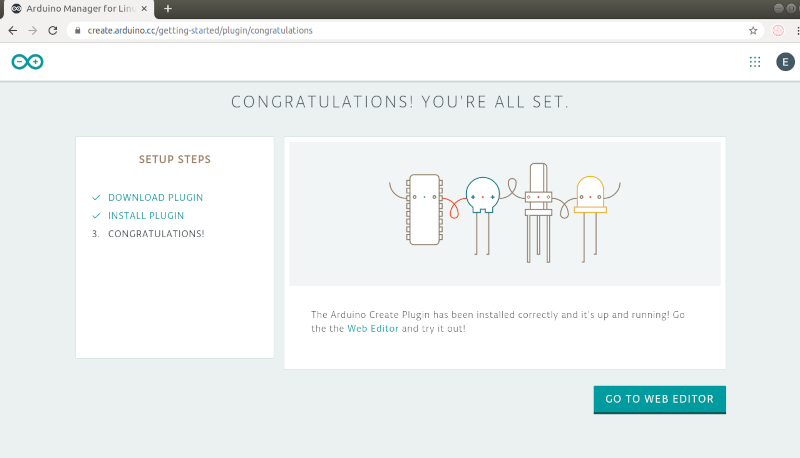Click the yellow LED character in illustration
Image resolution: width=800 pixels, height=458 pixels.
tap(591, 217)
